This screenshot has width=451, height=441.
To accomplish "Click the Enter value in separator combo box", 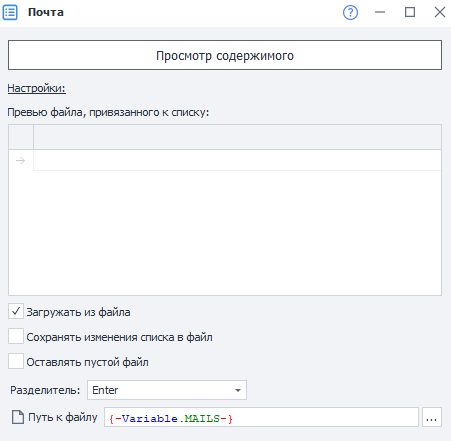I will pyautogui.click(x=105, y=390).
